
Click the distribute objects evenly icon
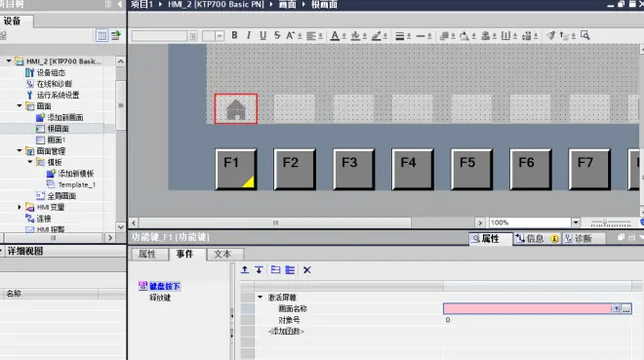(x=506, y=36)
